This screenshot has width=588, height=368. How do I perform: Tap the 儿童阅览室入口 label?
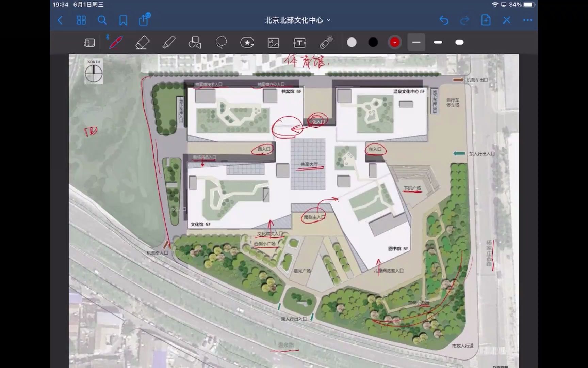(x=389, y=271)
